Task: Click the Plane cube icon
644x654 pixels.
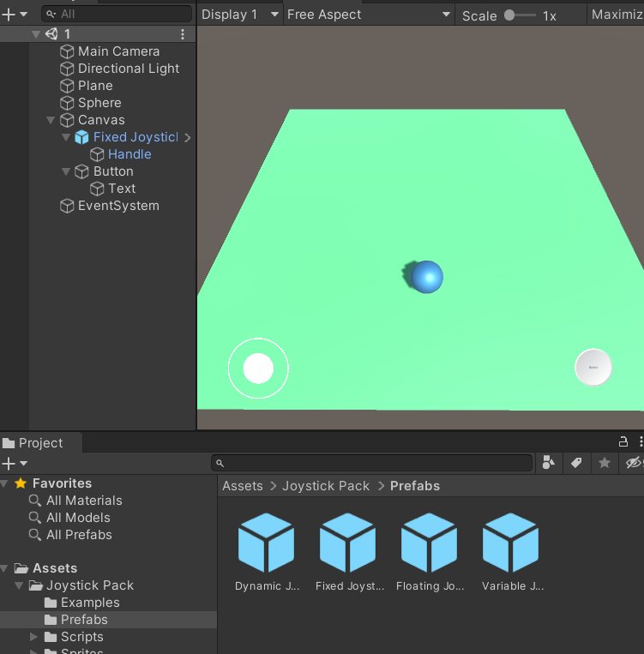Action: pos(67,86)
